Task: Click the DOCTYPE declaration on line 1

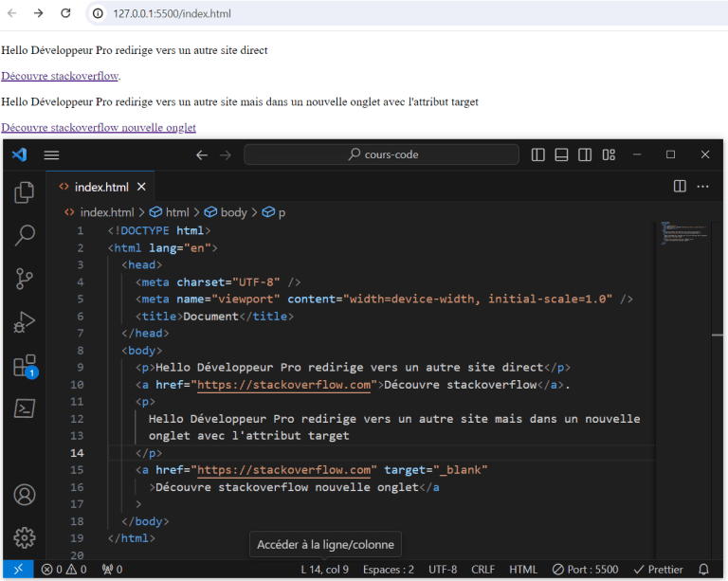Action: pyautogui.click(x=159, y=230)
